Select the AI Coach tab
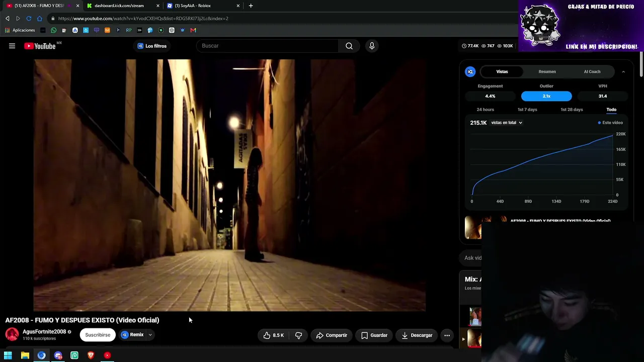644x362 pixels. [x=592, y=71]
